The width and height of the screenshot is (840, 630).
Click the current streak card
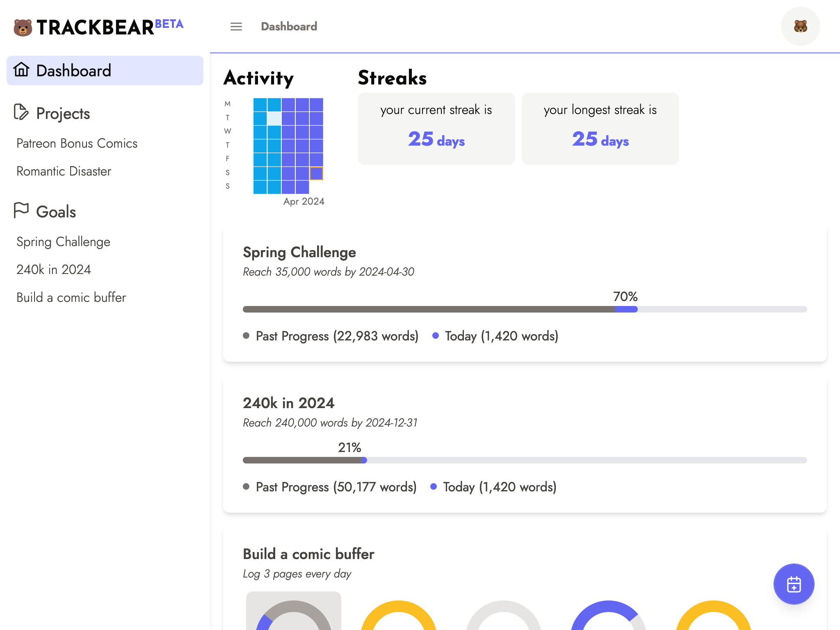436,129
